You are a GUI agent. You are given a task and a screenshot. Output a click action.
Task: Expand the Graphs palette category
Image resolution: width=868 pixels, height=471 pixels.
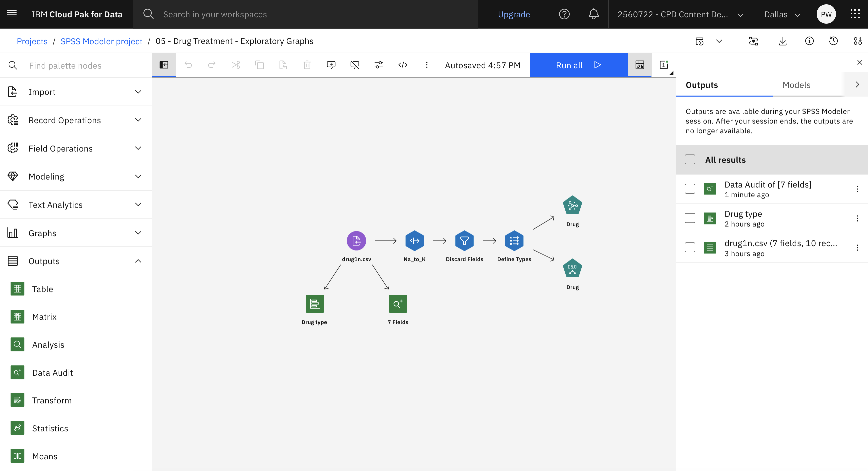point(75,233)
